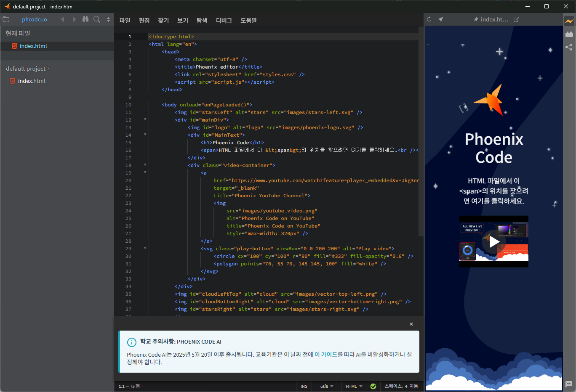The image size is (576, 392).
Task: Click the live preview pointer arrow icon
Action: [x=440, y=19]
